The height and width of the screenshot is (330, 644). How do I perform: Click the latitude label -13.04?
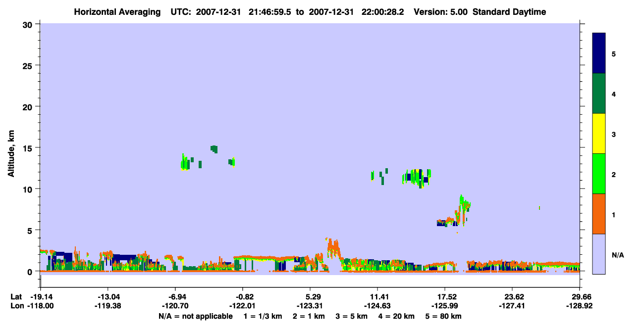(x=107, y=297)
